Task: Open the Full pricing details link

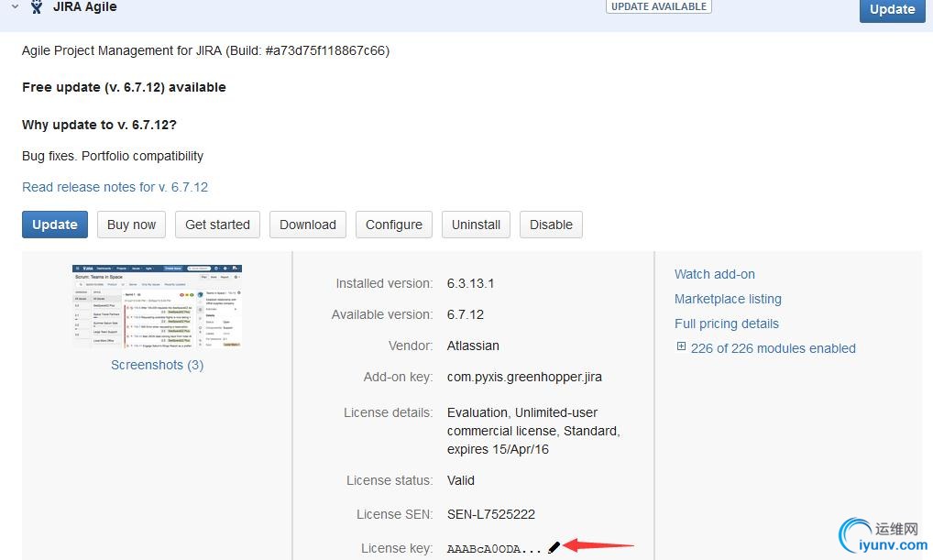Action: coord(727,324)
